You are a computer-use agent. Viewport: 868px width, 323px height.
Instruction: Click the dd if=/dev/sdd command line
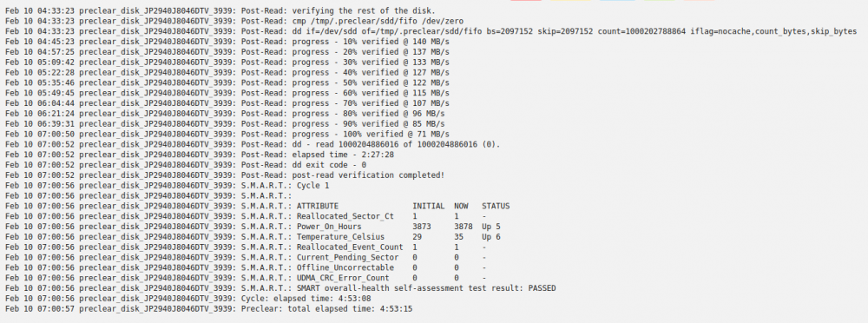(x=431, y=31)
